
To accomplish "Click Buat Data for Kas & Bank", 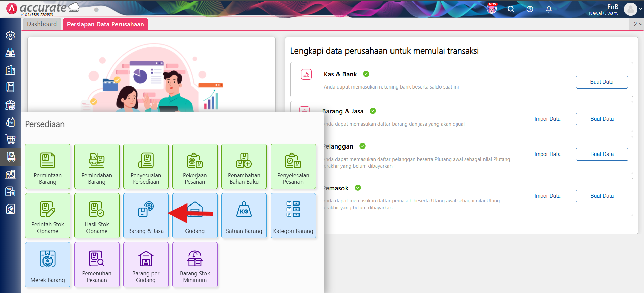I will (x=602, y=82).
